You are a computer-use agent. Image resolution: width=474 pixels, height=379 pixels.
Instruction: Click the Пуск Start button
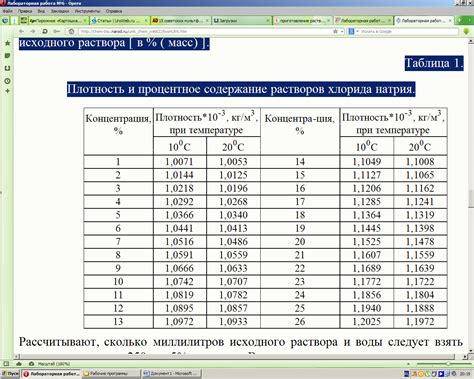[10, 374]
